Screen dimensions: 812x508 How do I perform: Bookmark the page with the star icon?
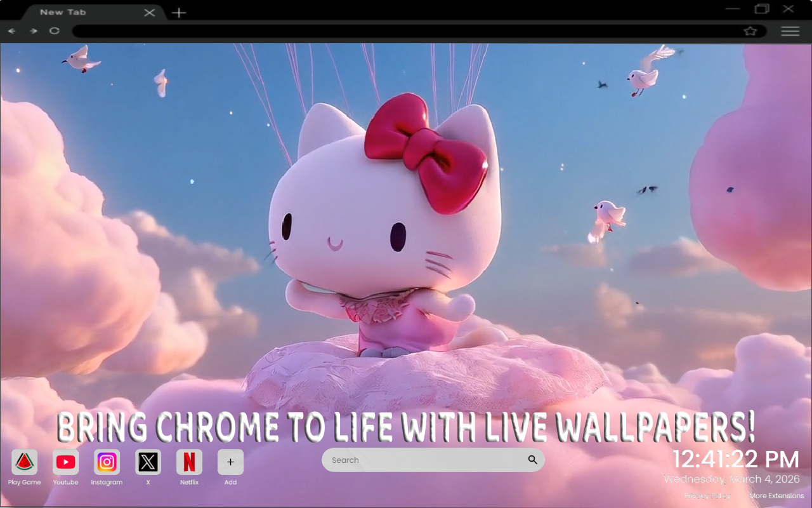[750, 30]
